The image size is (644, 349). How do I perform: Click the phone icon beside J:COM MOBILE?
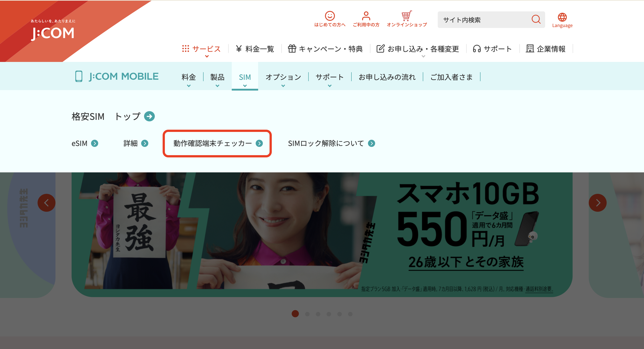point(79,76)
